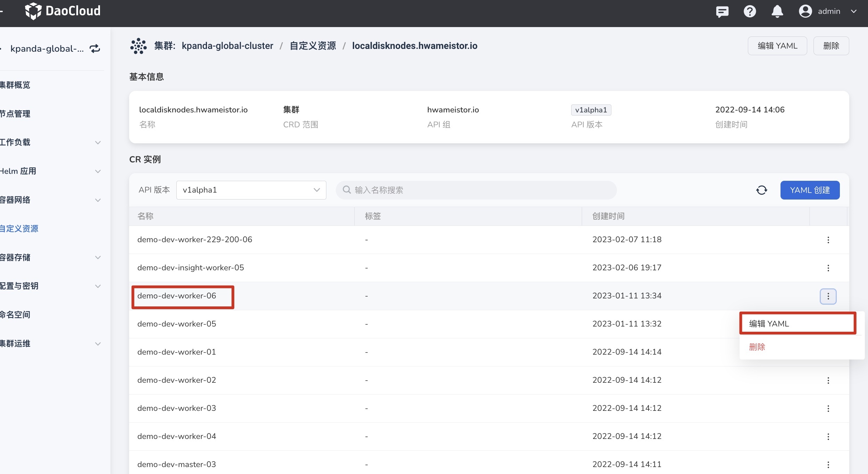
Task: Click the kpanda-global-... cluster name in sidebar
Action: (47, 49)
